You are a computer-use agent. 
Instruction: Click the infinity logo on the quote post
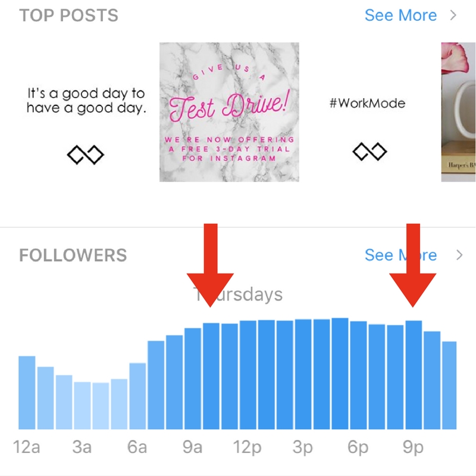(x=85, y=153)
